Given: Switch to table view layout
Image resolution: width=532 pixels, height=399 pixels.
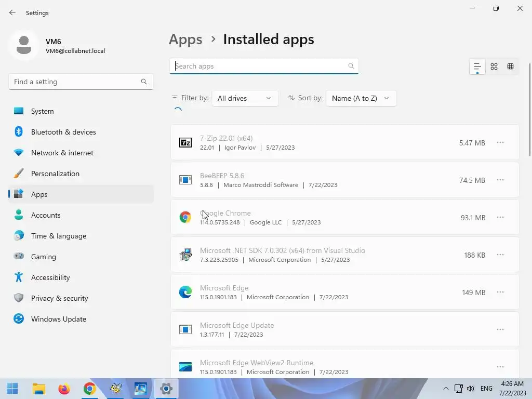Looking at the screenshot, I should click(x=510, y=66).
